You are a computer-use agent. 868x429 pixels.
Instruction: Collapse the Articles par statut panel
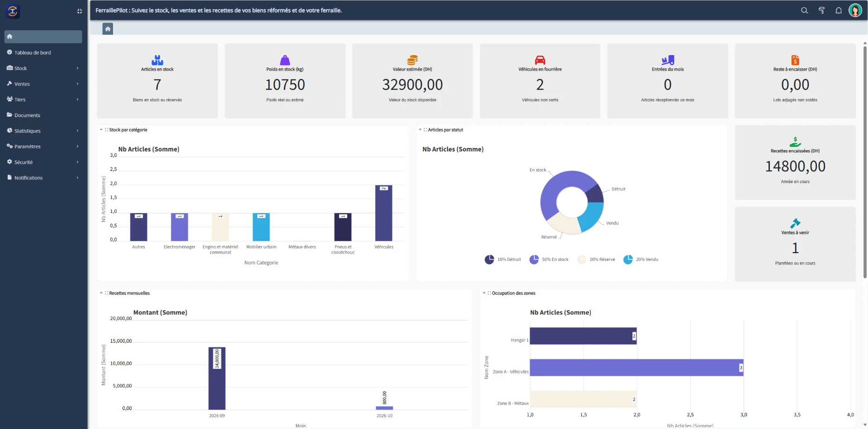[420, 130]
